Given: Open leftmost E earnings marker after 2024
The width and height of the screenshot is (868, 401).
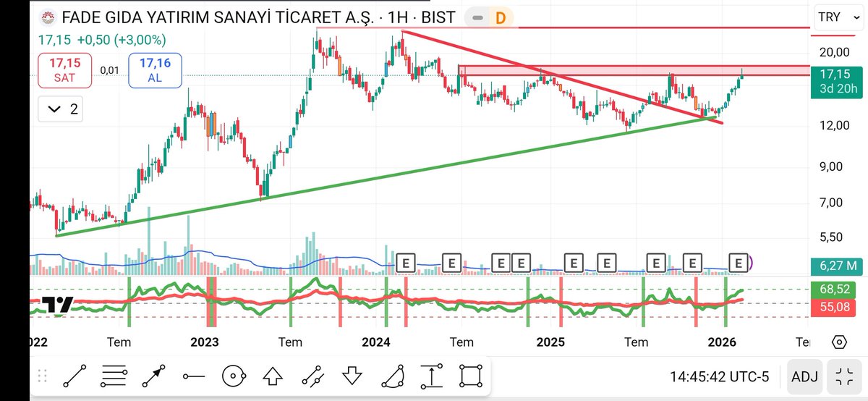Looking at the screenshot, I should (x=406, y=261).
